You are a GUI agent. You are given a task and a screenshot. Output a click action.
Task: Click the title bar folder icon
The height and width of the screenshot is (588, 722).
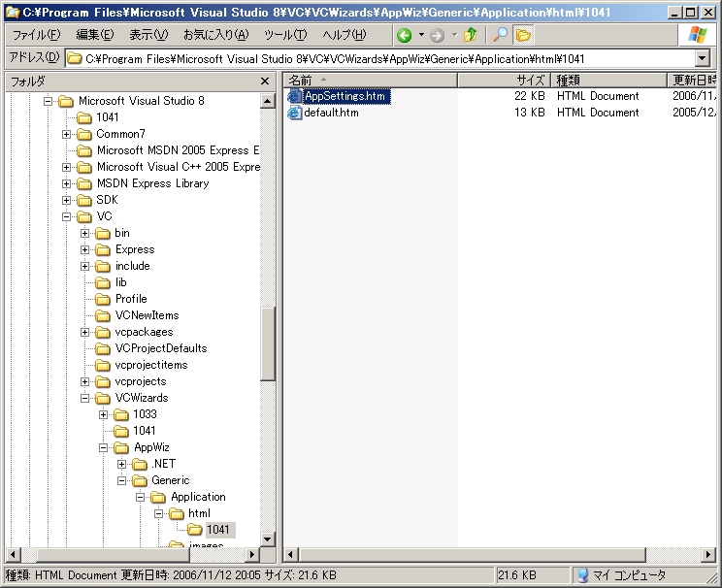pyautogui.click(x=13, y=12)
